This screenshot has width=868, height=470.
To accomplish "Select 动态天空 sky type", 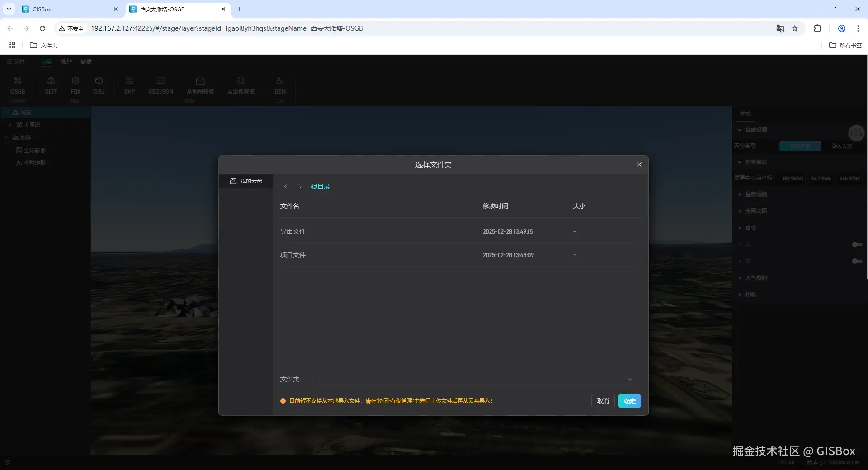I will pyautogui.click(x=800, y=146).
